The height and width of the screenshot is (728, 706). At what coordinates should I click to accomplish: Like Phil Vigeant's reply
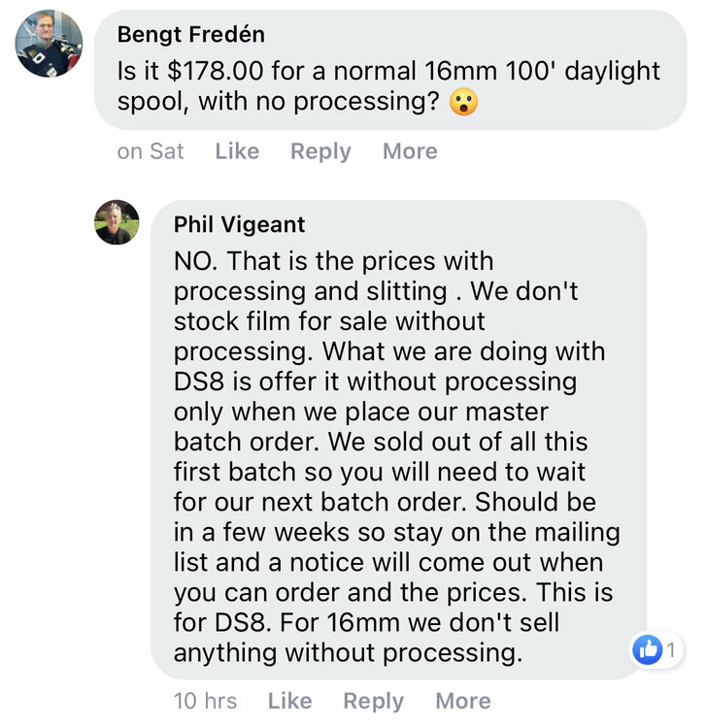pyautogui.click(x=289, y=701)
